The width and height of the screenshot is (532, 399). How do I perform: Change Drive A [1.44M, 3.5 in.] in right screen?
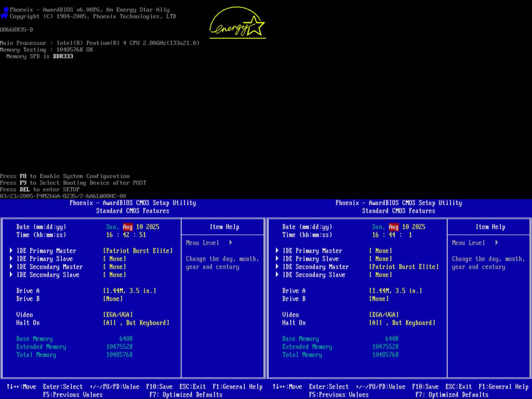pyautogui.click(x=395, y=291)
